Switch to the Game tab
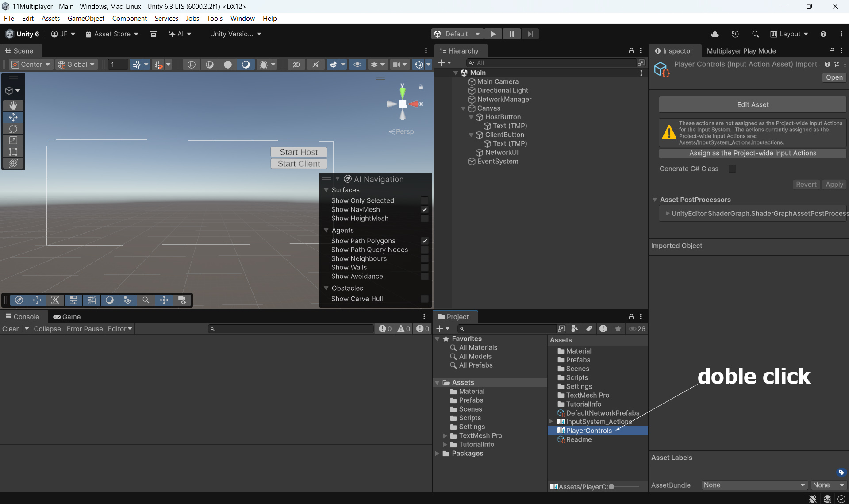 pyautogui.click(x=67, y=317)
